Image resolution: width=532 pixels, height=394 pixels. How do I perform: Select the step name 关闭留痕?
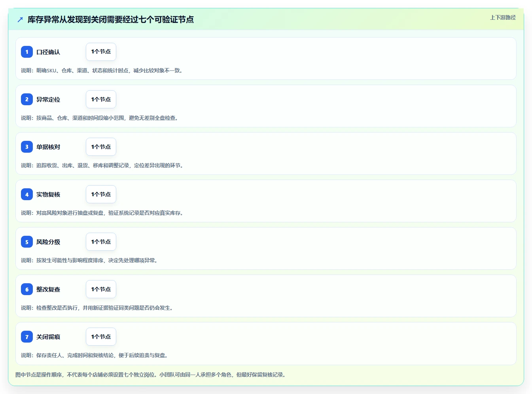point(48,337)
